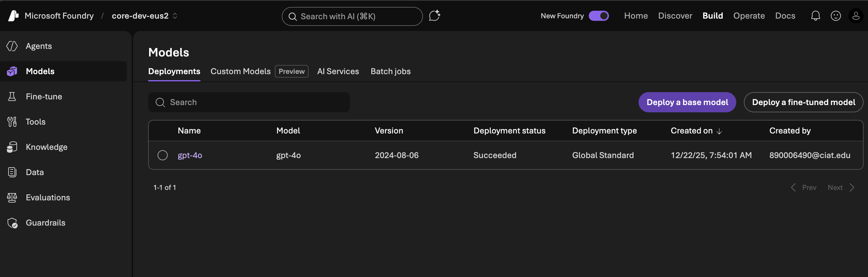Viewport: 868px width, 277px height.
Task: Click the Global Standard cell
Action: pyautogui.click(x=603, y=155)
